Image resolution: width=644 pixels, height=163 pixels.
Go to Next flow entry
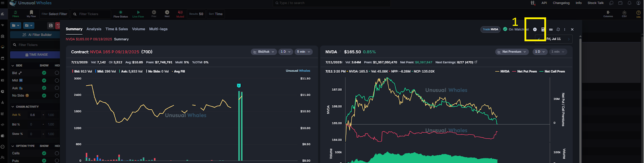167,14
